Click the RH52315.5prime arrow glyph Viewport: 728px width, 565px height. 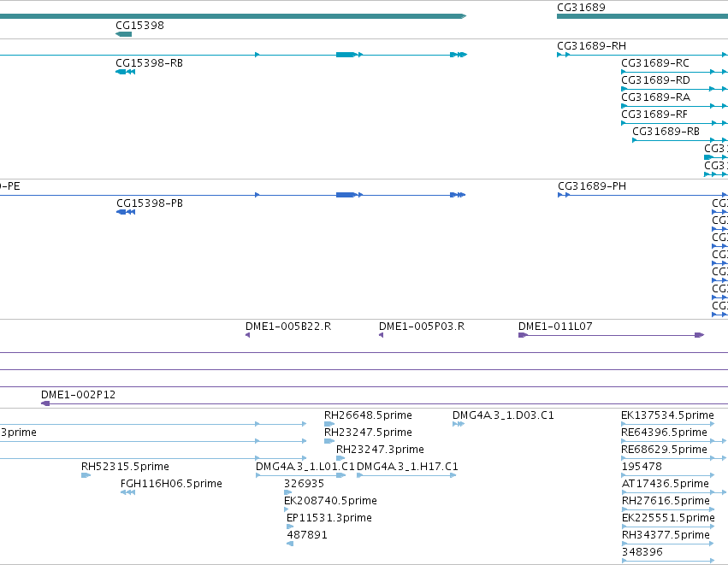point(86,475)
